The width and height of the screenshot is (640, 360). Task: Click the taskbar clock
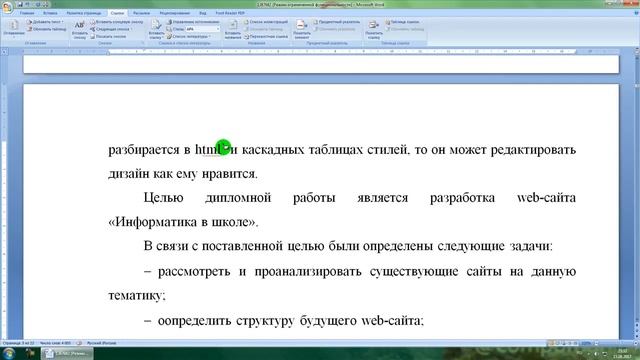click(622, 353)
